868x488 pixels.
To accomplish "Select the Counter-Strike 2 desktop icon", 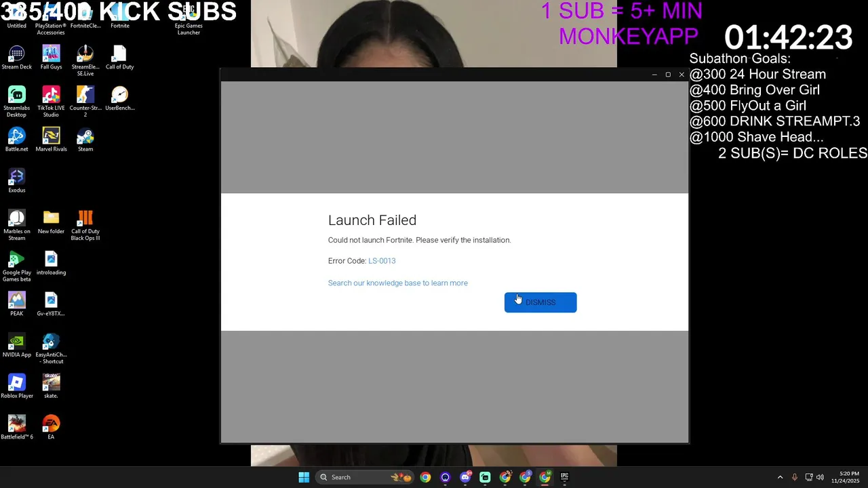I will point(85,102).
